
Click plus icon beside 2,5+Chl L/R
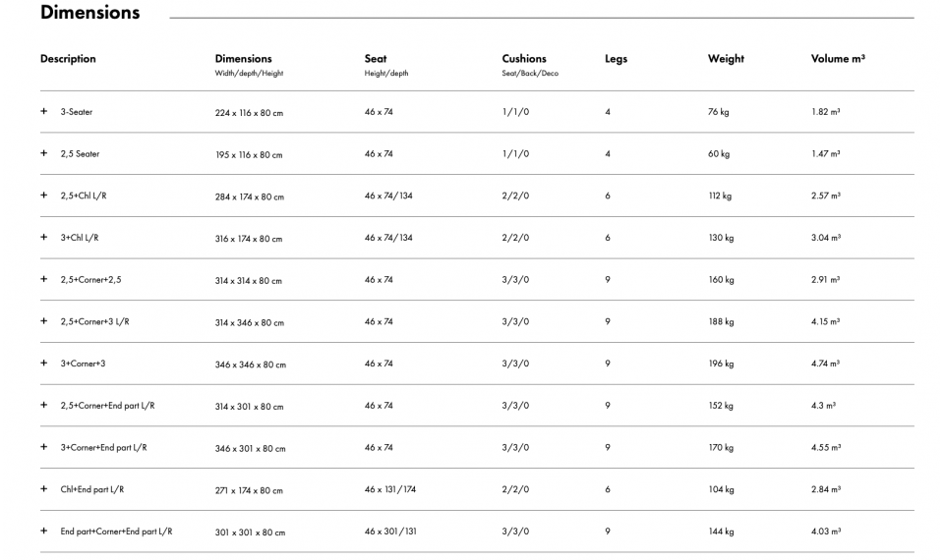43,196
